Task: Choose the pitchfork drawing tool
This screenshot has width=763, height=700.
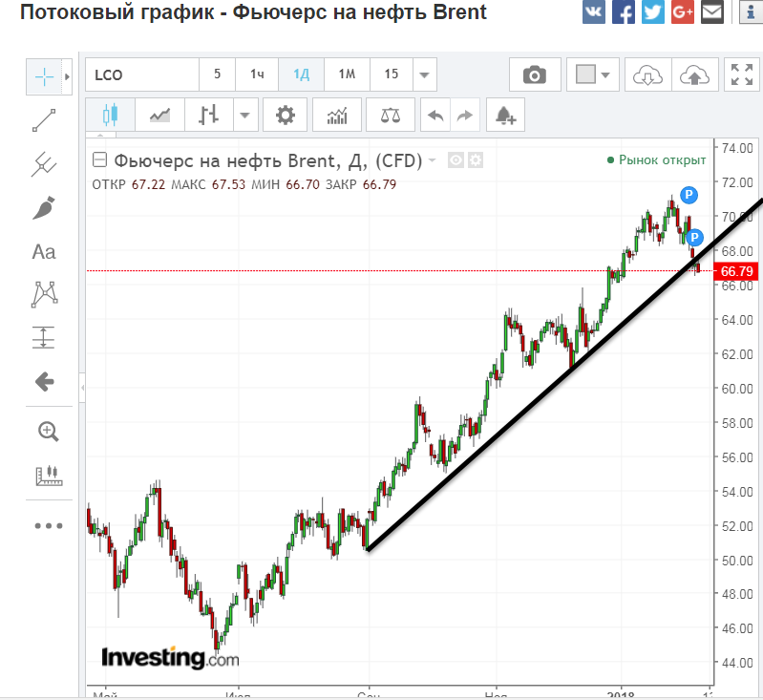Action: (44, 164)
